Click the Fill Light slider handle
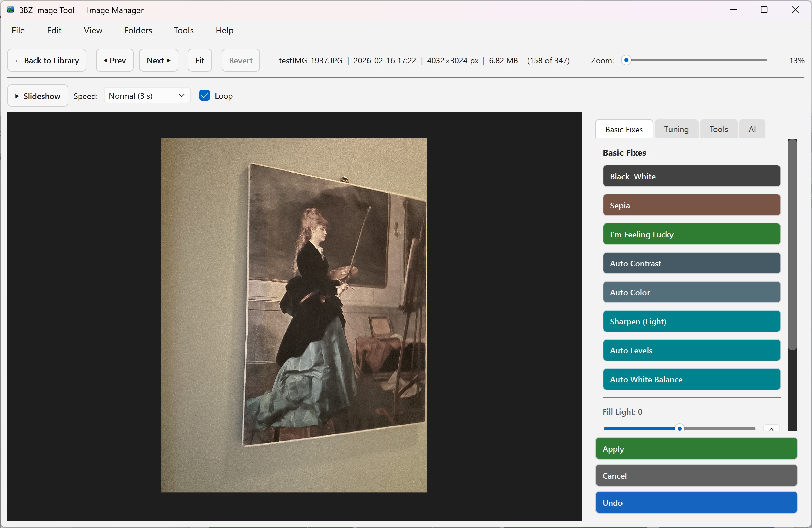This screenshot has width=812, height=528. (x=679, y=428)
